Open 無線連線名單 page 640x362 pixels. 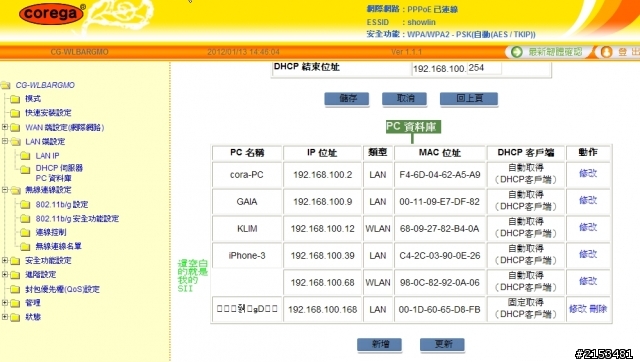click(x=58, y=246)
